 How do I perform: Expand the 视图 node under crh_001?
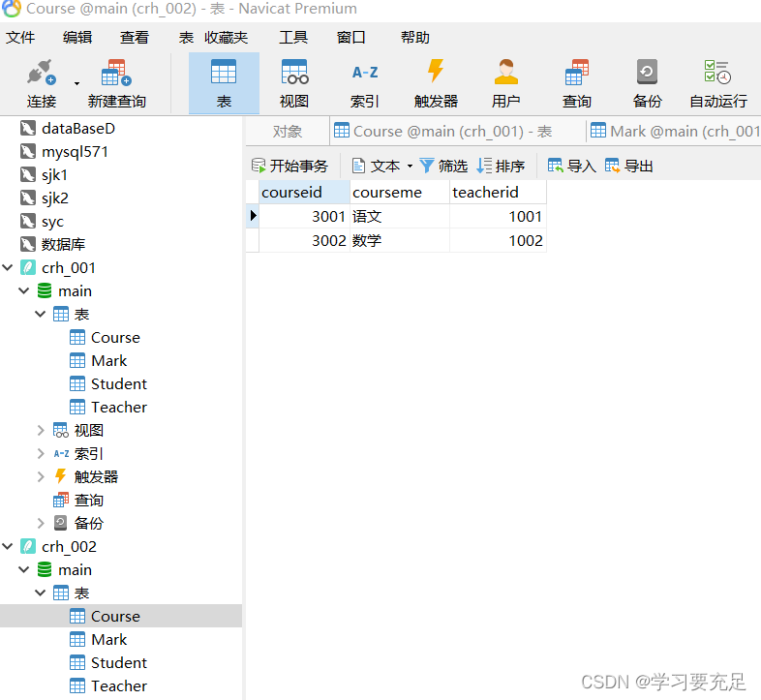41,430
